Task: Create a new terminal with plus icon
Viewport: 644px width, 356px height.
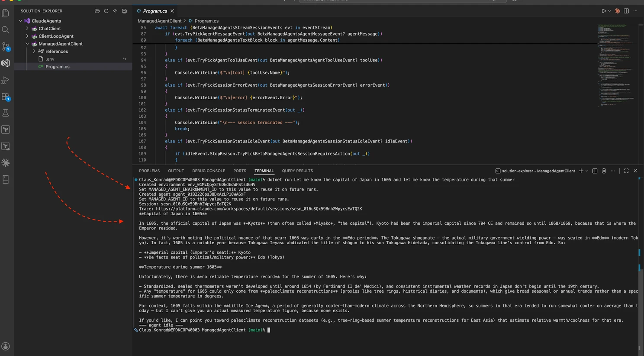Action: point(581,171)
